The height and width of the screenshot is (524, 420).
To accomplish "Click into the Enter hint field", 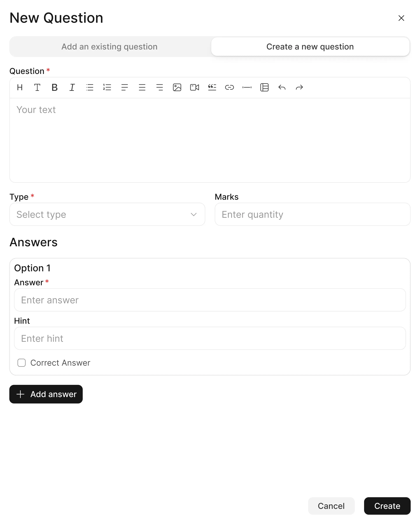I will (210, 338).
